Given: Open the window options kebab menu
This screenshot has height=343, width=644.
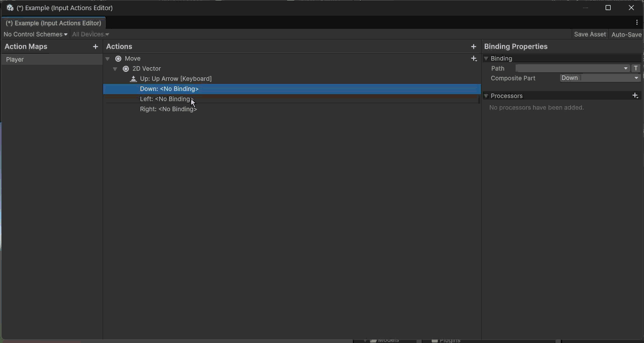Looking at the screenshot, I should pyautogui.click(x=637, y=23).
